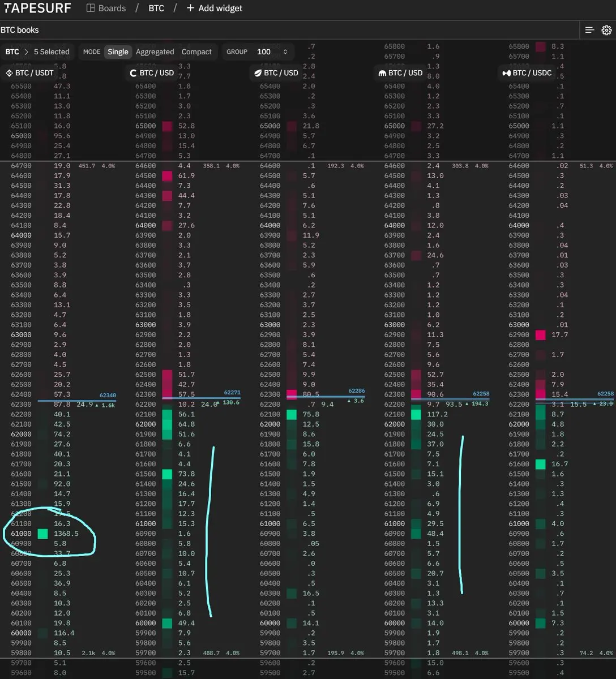Image resolution: width=616 pixels, height=679 pixels.
Task: Click the BTC / USDC exchange logo
Action: coord(507,73)
